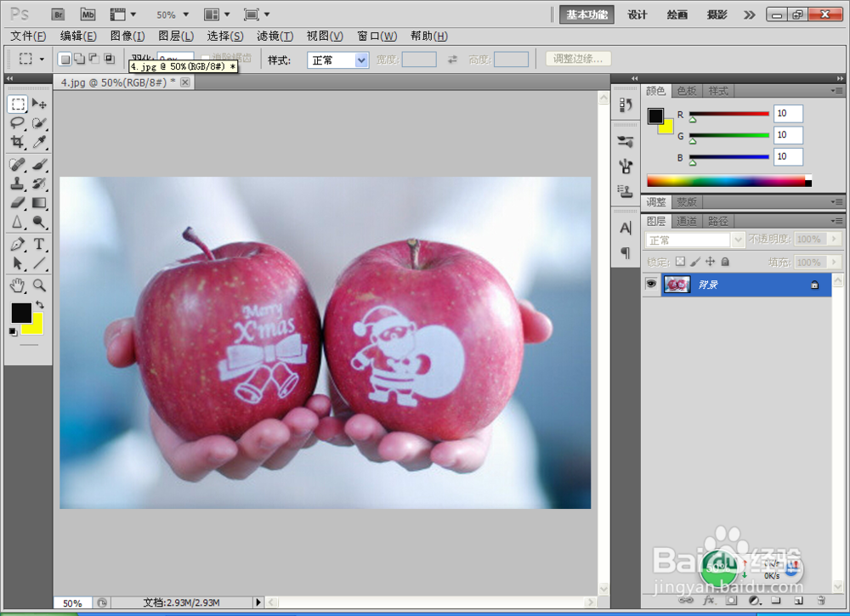This screenshot has height=616, width=850.
Task: Select the Brush tool
Action: click(x=39, y=164)
